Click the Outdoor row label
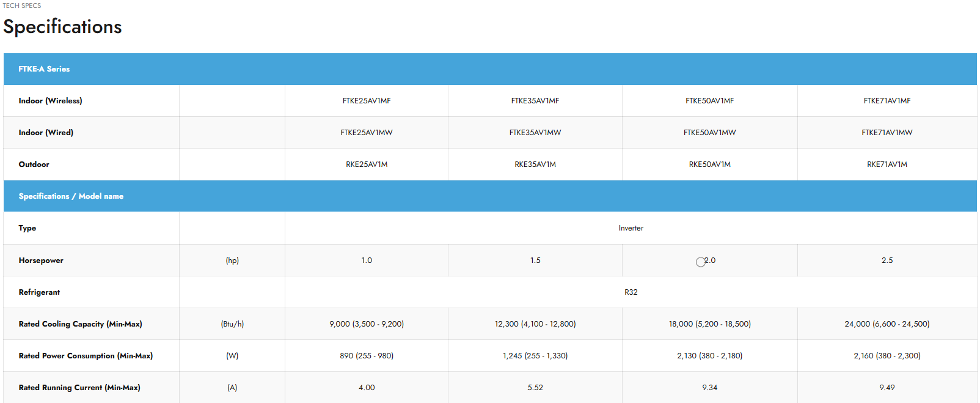Image resolution: width=980 pixels, height=403 pixels. coord(34,165)
